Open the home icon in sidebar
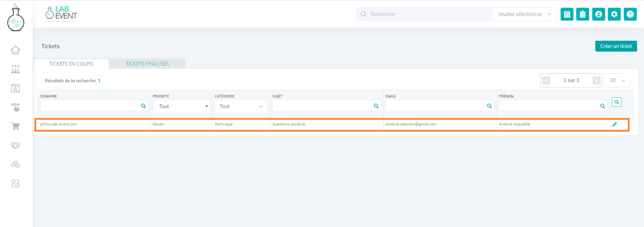Viewport: 644px width, 227px height. (16, 50)
